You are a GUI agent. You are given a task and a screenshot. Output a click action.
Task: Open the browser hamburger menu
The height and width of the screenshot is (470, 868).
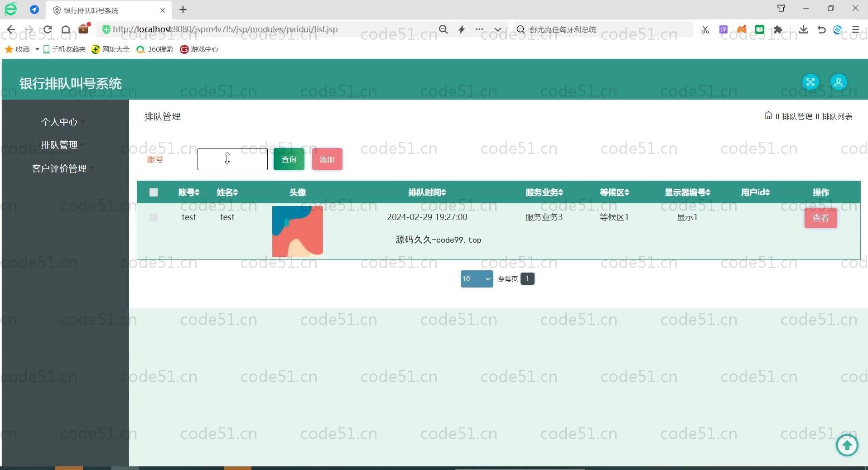[x=856, y=29]
